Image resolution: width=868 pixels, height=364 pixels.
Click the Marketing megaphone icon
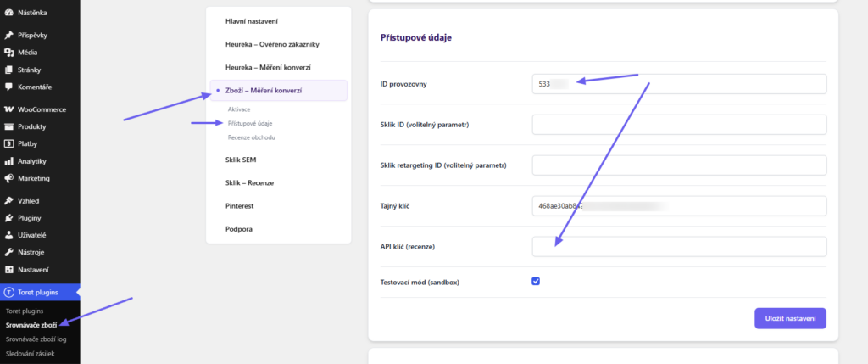tap(8, 178)
